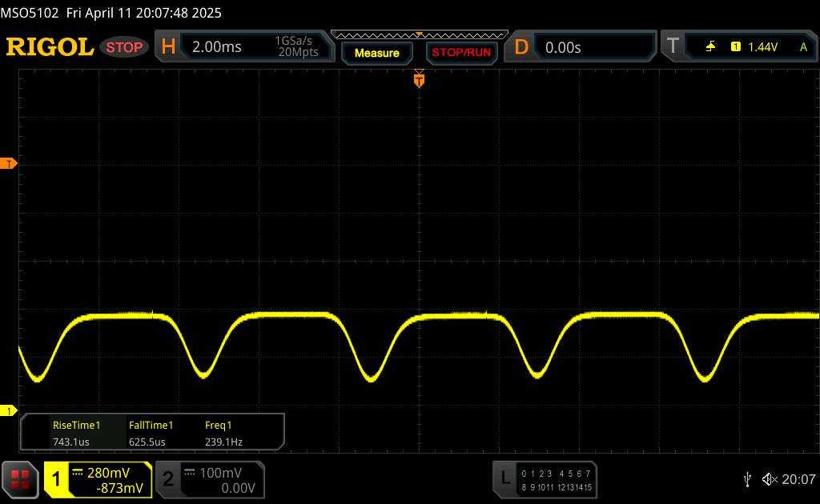Select the FallTime1 measurement
The width and height of the screenshot is (820, 504).
151,425
